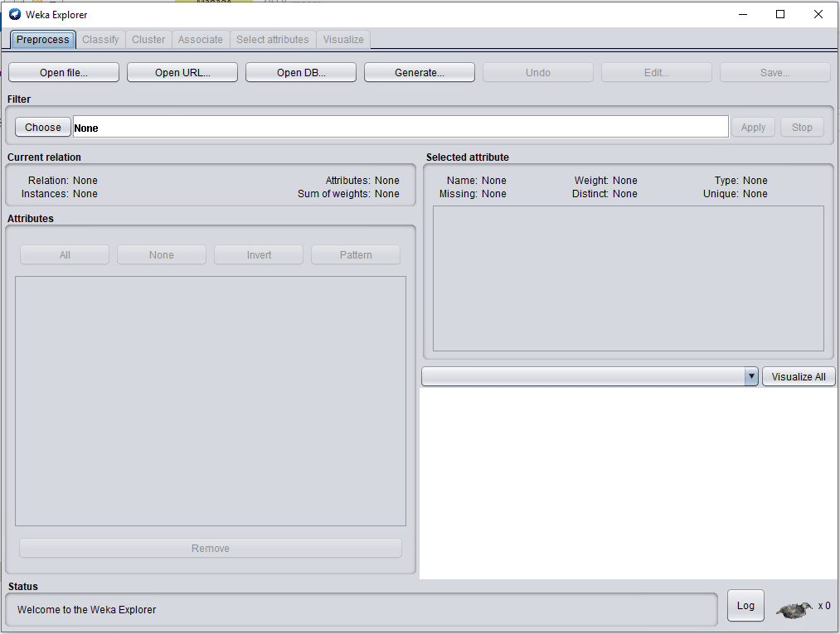Open the Select attributes tab

273,40
